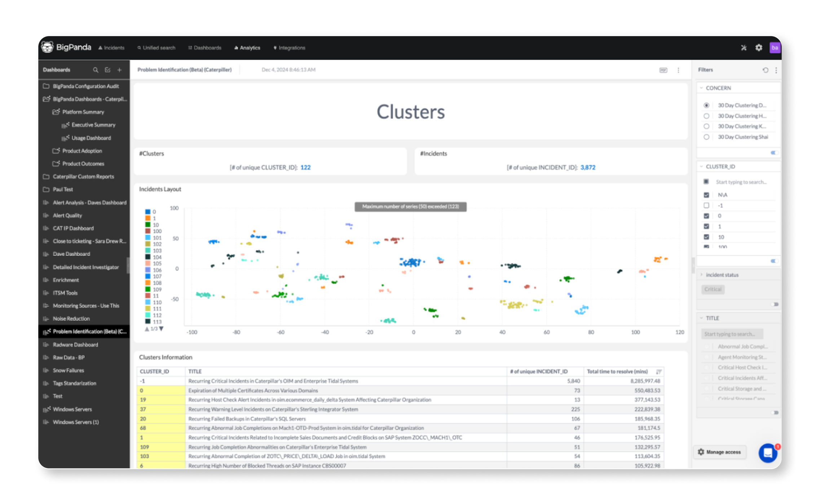Go to previous legend page arrow
The height and width of the screenshot is (504, 820).
tap(147, 329)
